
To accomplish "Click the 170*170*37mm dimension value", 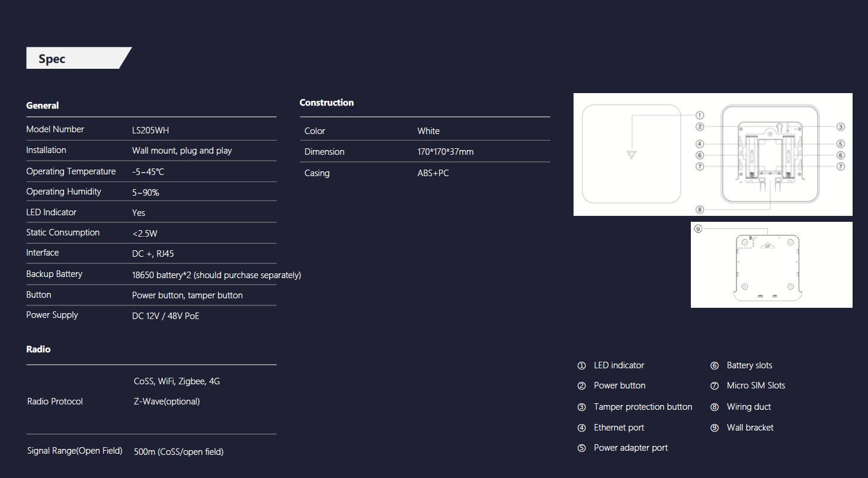I will click(x=445, y=152).
